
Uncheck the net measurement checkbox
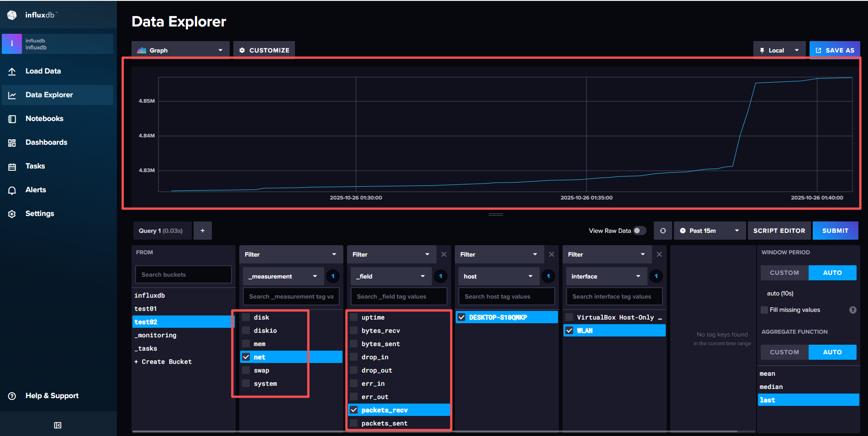click(x=246, y=357)
